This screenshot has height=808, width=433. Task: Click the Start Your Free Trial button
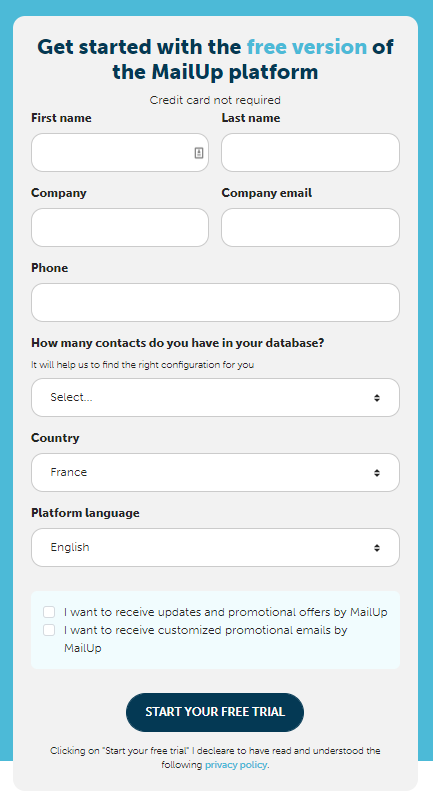pyautogui.click(x=215, y=712)
